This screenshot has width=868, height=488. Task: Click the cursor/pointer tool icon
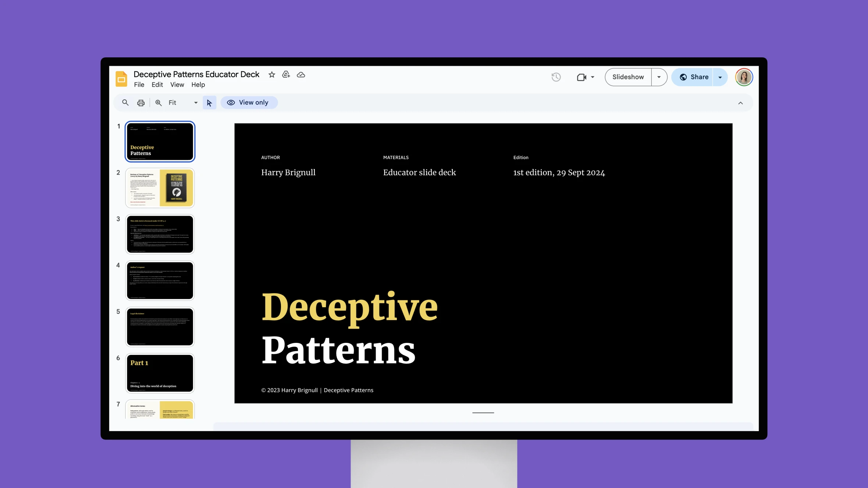click(209, 103)
